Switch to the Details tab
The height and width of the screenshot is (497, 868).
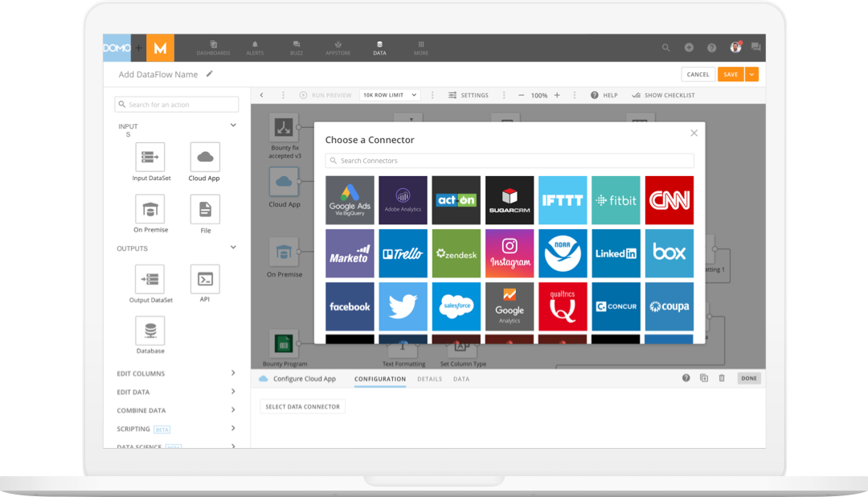point(429,379)
